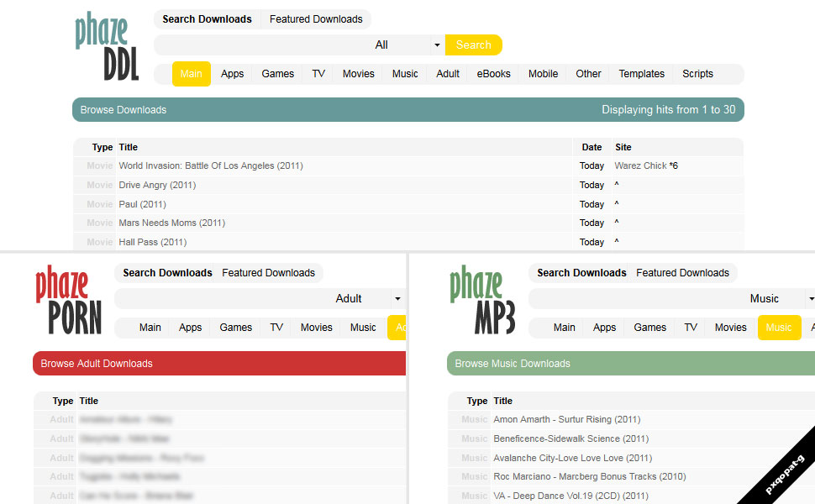This screenshot has height=504, width=815.
Task: Click Title column header in phaze MP3 table
Action: click(502, 402)
